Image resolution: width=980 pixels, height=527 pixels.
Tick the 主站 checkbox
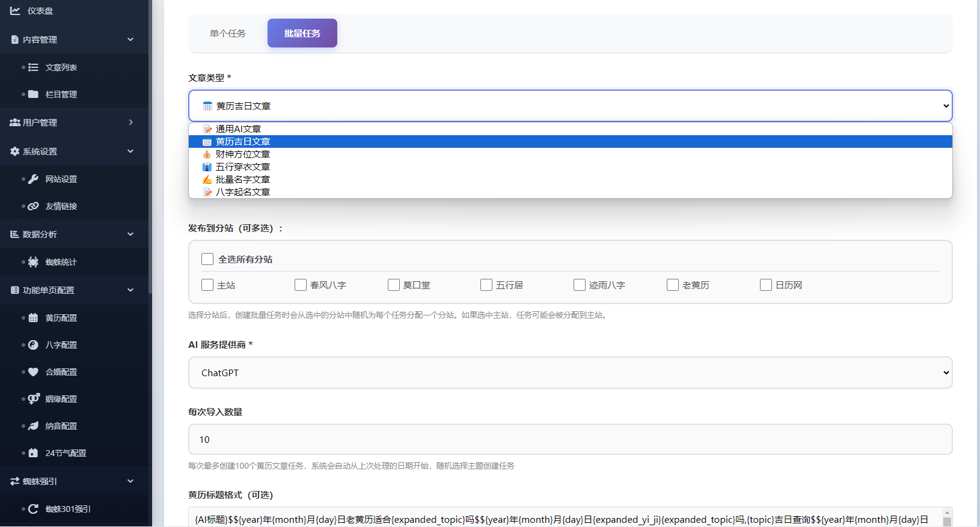click(207, 285)
